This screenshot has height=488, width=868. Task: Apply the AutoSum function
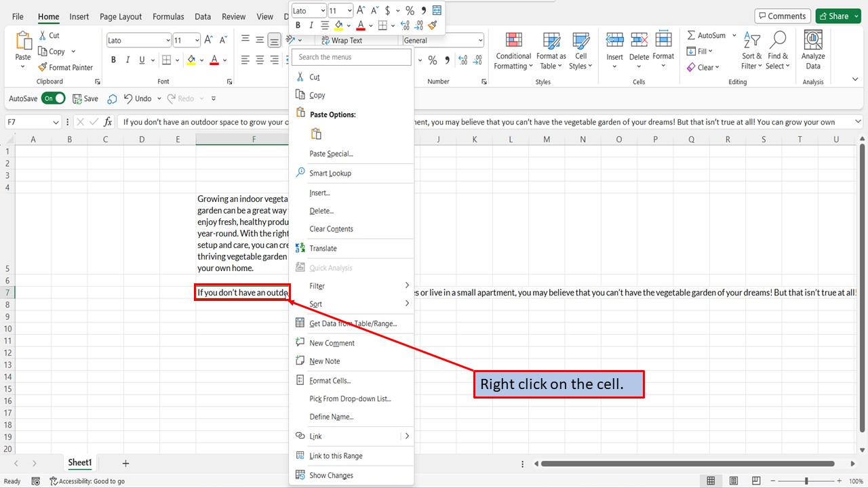tap(708, 35)
